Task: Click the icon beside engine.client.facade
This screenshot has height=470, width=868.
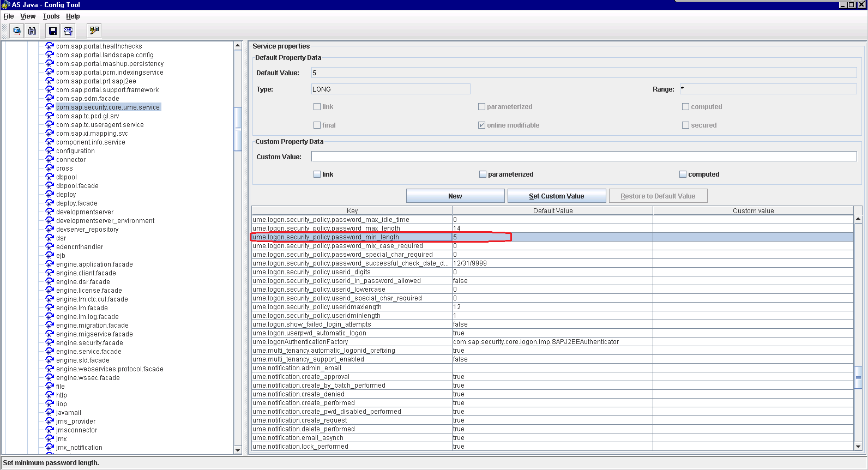Action: pyautogui.click(x=50, y=273)
